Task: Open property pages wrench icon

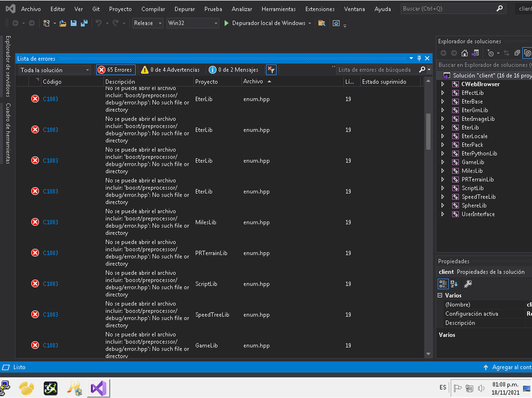Action: point(468,284)
